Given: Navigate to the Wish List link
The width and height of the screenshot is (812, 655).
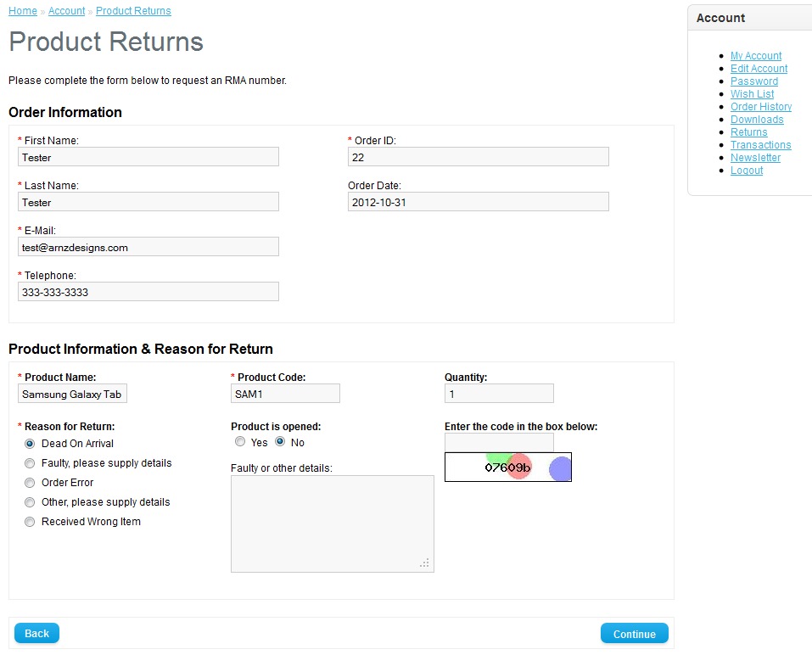Looking at the screenshot, I should click(x=752, y=94).
